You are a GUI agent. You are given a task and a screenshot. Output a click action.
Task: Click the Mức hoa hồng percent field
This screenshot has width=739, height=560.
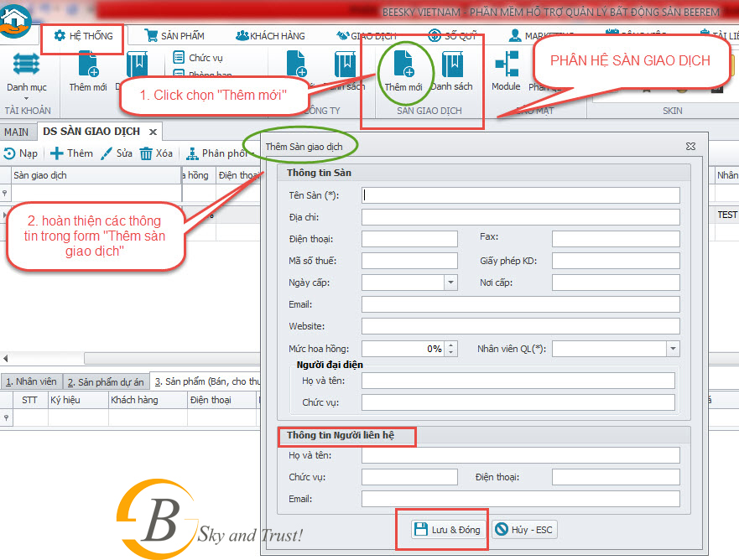403,349
